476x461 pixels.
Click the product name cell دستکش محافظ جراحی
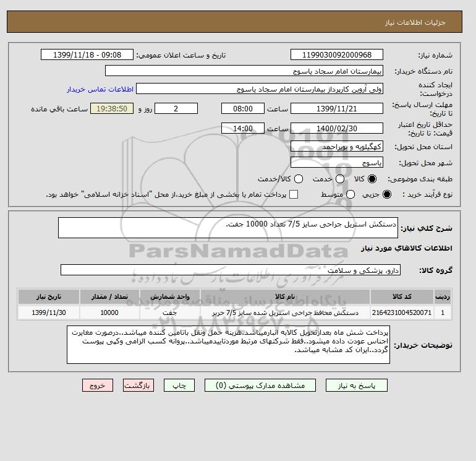coord(285,312)
